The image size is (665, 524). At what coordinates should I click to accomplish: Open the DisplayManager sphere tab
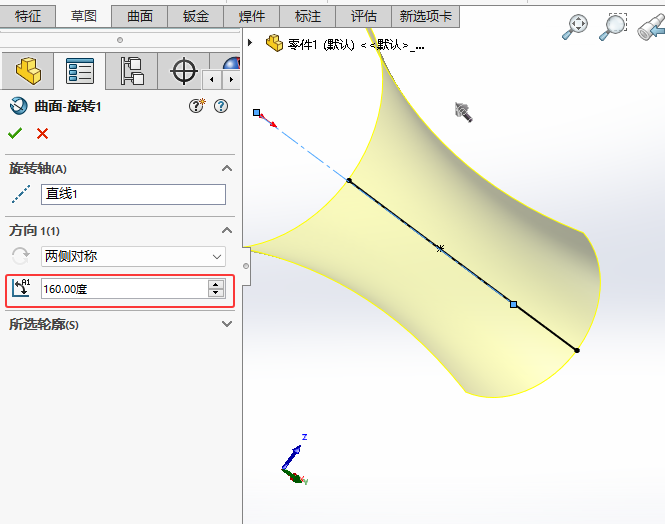(231, 64)
